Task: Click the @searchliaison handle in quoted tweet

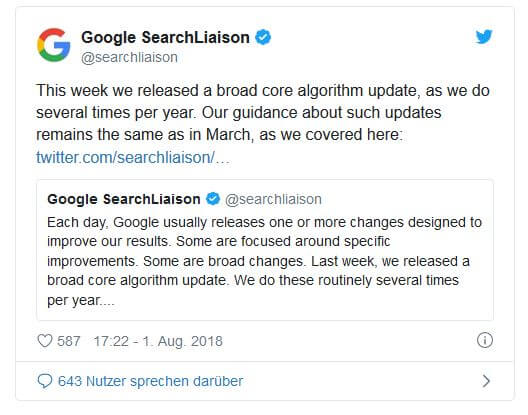Action: tap(273, 199)
